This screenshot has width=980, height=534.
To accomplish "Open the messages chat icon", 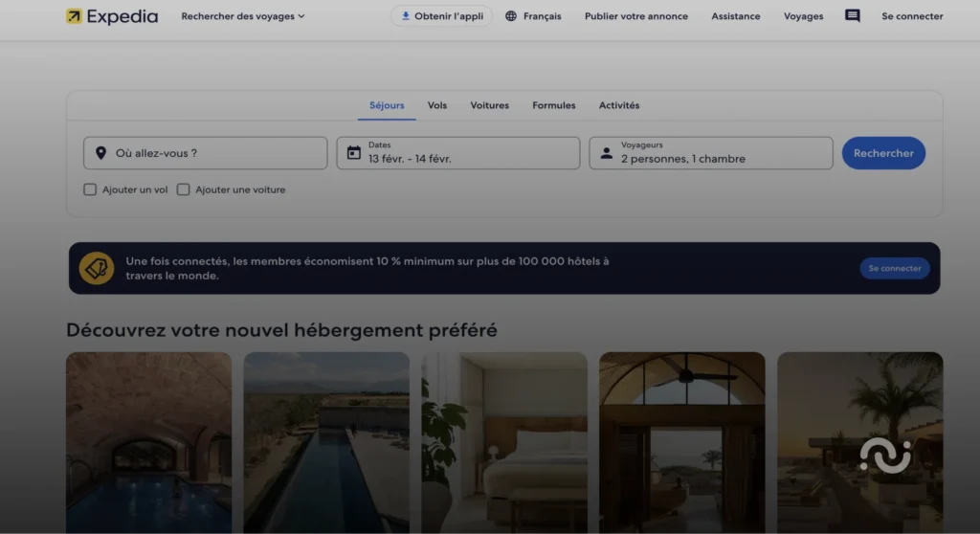I will tap(853, 15).
